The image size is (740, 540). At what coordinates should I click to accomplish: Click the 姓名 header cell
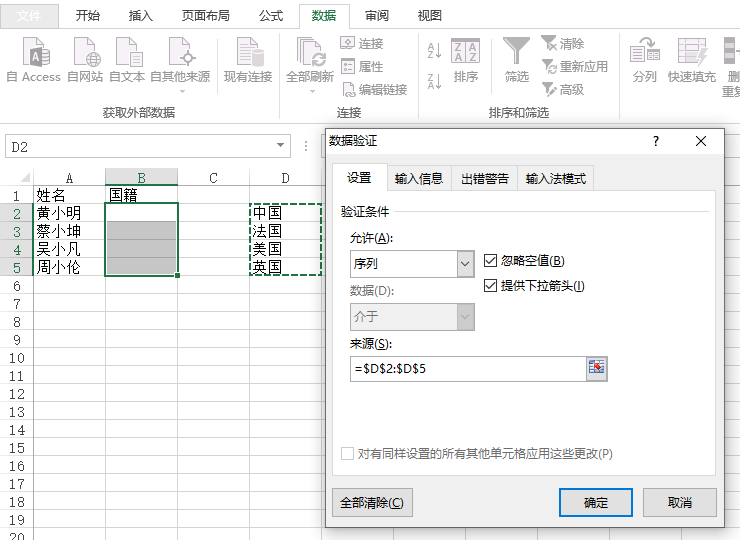click(x=69, y=195)
